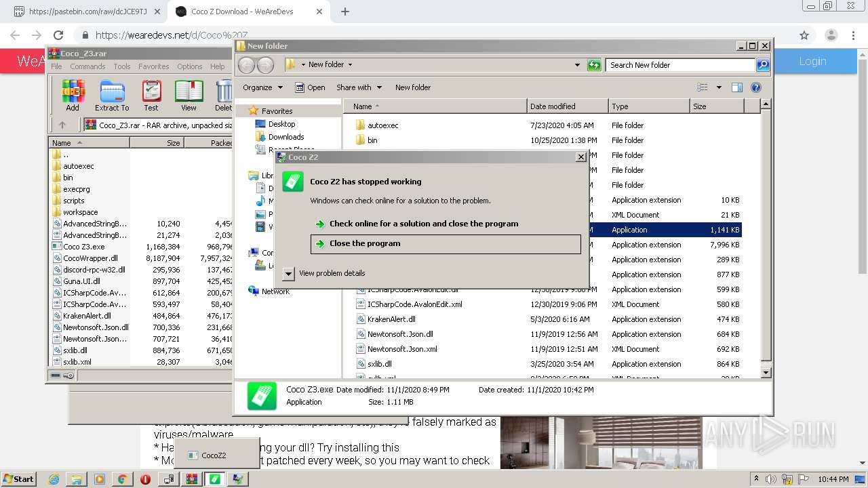
Task: Show hidden system tray icons
Action: pos(757,479)
